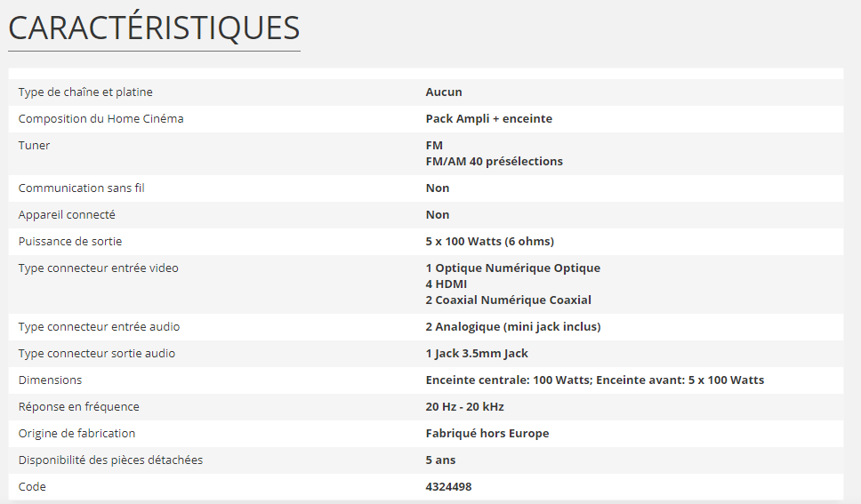Image resolution: width=861 pixels, height=504 pixels.
Task: Click the product code '4324498'
Action: (x=448, y=487)
